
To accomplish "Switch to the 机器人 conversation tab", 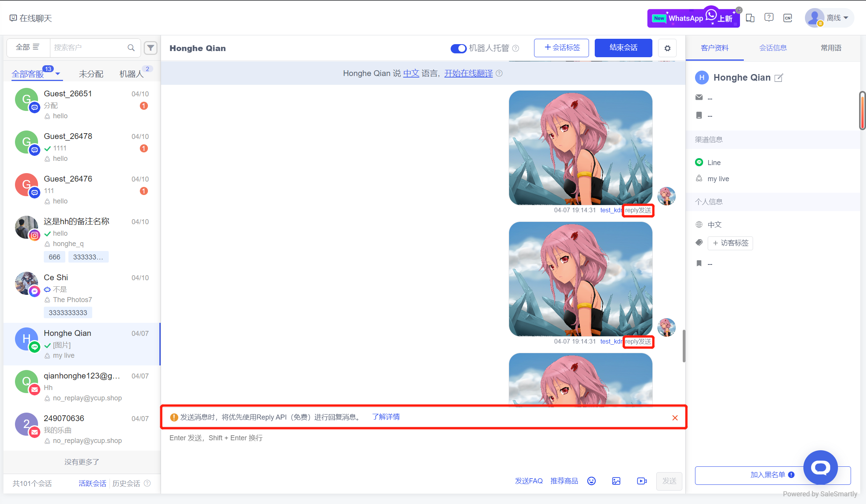I will 132,74.
